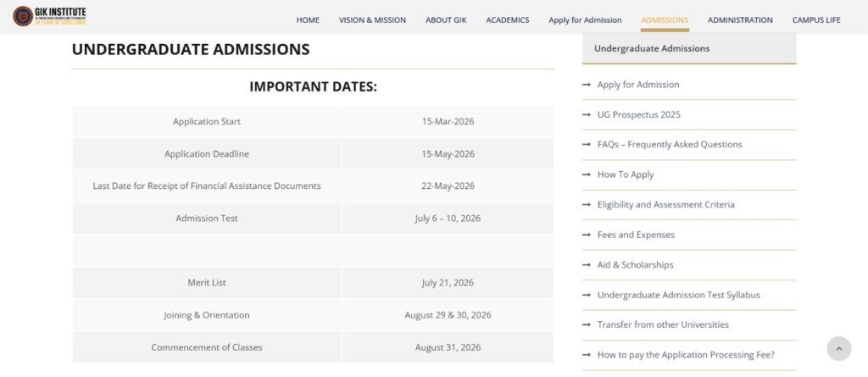Click arrow icon beside UG Prospectus 2025

point(587,114)
